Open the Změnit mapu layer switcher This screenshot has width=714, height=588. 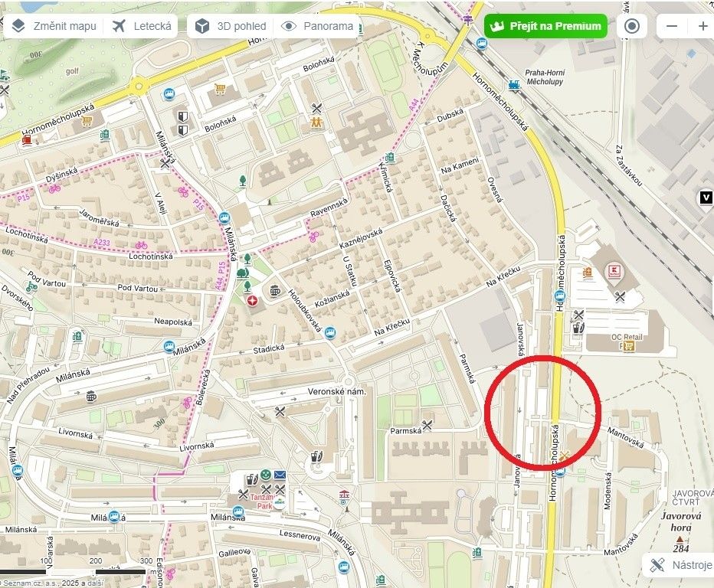(54, 26)
